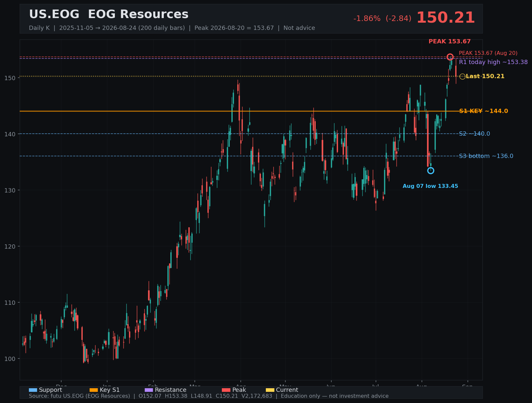Click the orange Key S1 legend swatch
532x403 pixels.
94,390
